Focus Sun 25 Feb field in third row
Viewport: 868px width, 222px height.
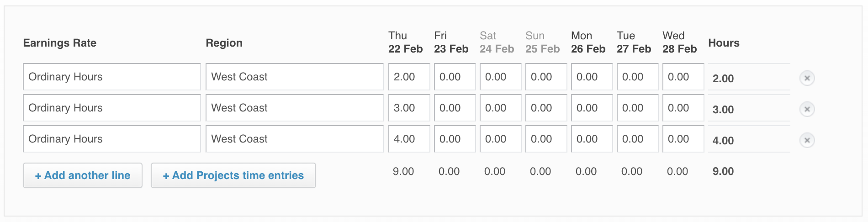click(546, 139)
